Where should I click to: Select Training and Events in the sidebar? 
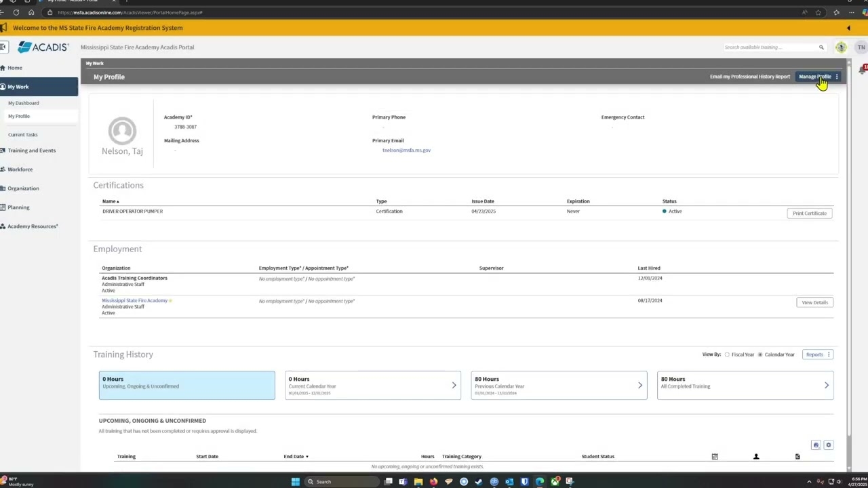click(x=31, y=150)
